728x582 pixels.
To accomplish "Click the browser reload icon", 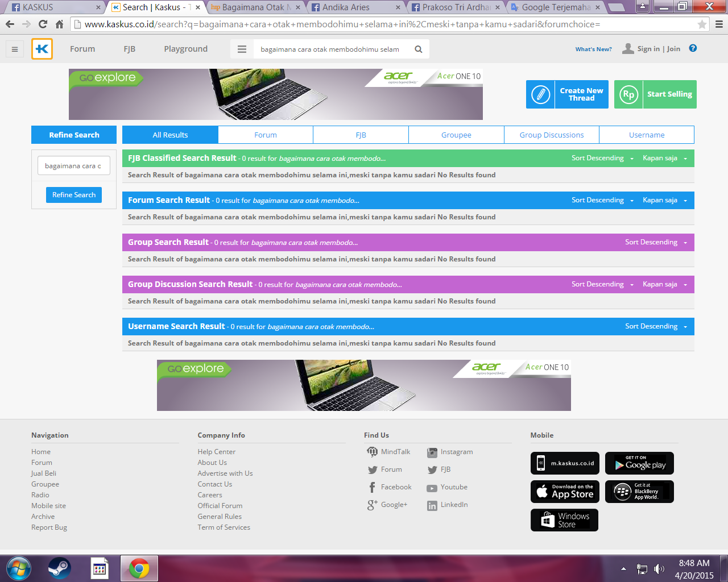I will (43, 24).
